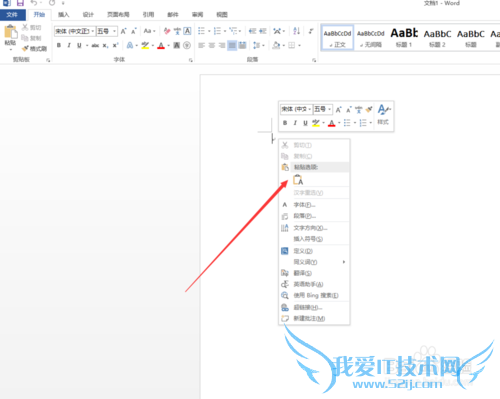The image size is (500, 399).
Task: Choose Hyperlink (超链接) in context menu
Action: (314, 307)
